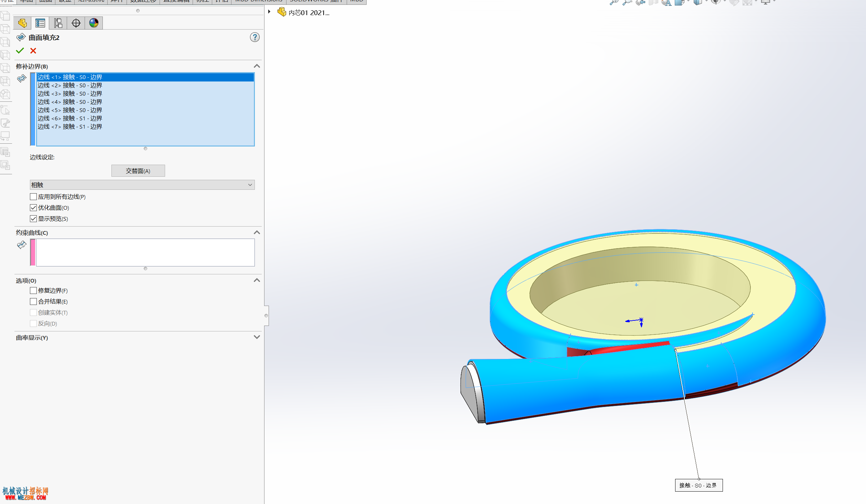Open the 相触 curvature control dropdown

(x=142, y=185)
